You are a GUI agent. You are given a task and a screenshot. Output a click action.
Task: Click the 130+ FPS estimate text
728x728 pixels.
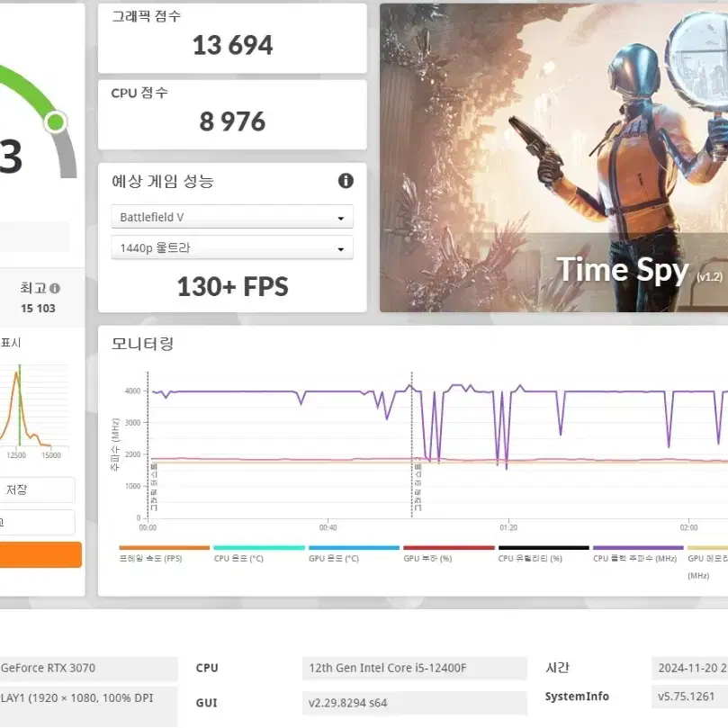click(232, 286)
